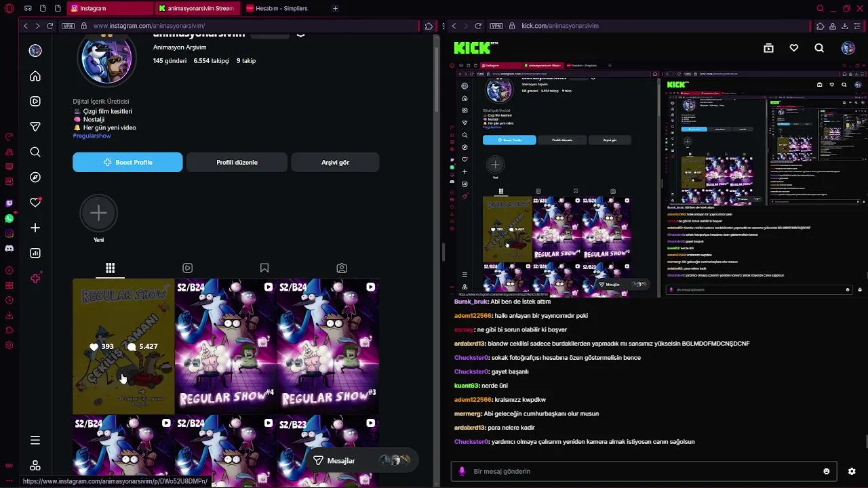Switch to the animasyonarsivim Stream tab
Viewport: 868px width, 488px height.
198,8
